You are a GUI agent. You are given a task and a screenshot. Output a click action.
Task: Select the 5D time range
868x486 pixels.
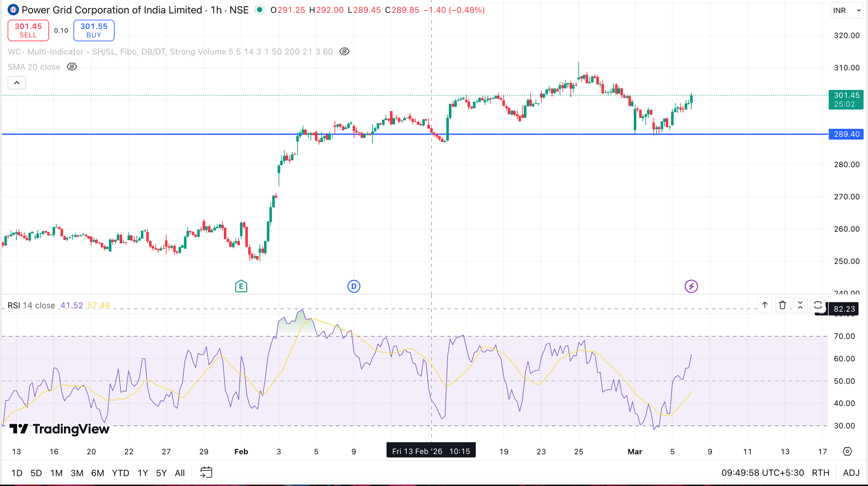(36, 473)
